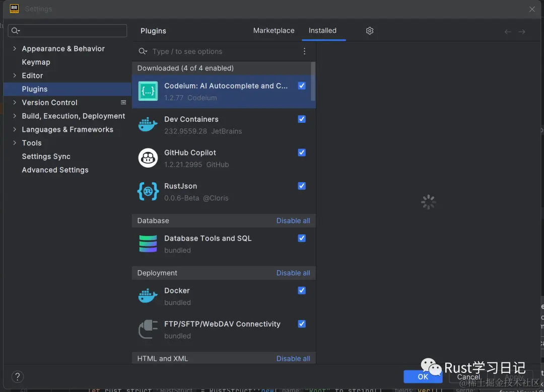Open the plugins gear settings menu
544x392 pixels.
[x=370, y=31]
